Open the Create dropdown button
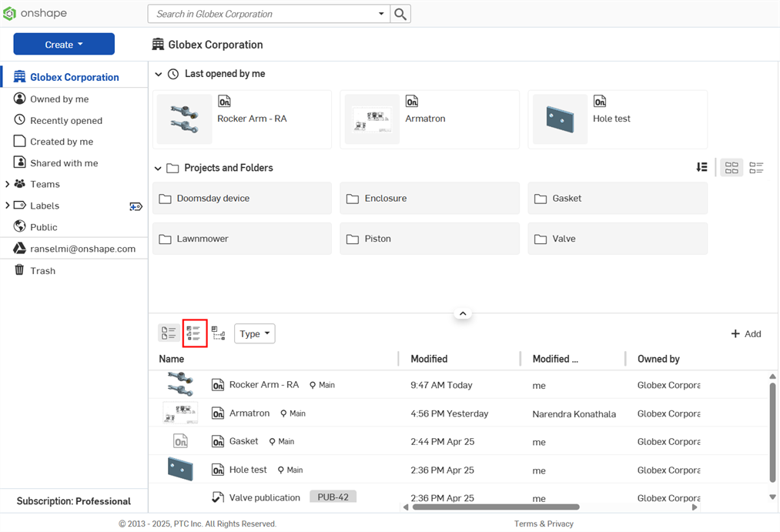780x532 pixels. pos(64,44)
